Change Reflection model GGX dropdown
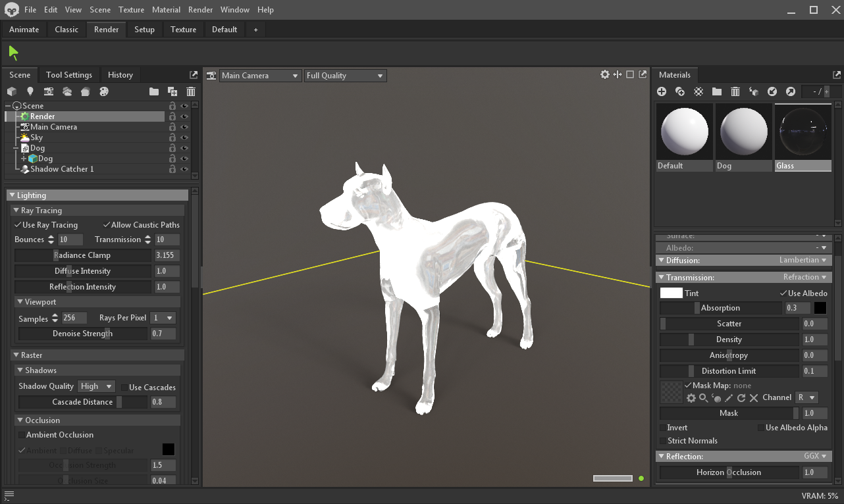This screenshot has height=504, width=844. click(815, 457)
